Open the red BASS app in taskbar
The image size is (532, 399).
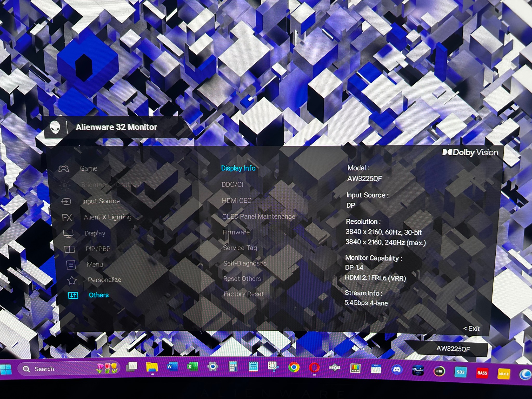[482, 373]
